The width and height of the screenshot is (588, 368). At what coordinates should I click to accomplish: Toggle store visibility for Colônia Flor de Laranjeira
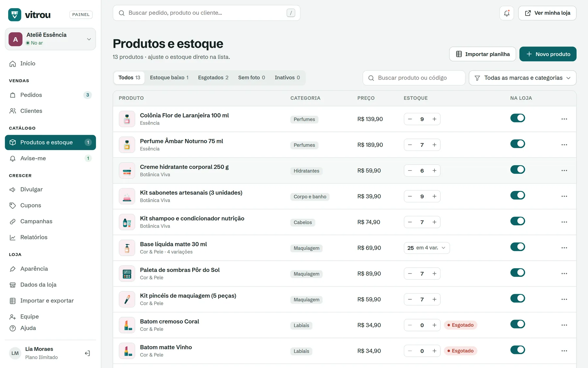click(517, 118)
